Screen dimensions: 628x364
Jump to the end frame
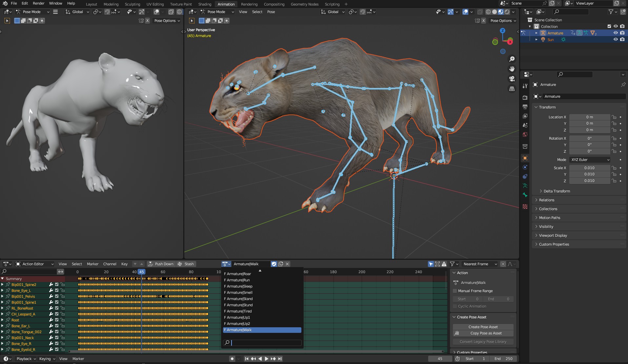point(280,359)
